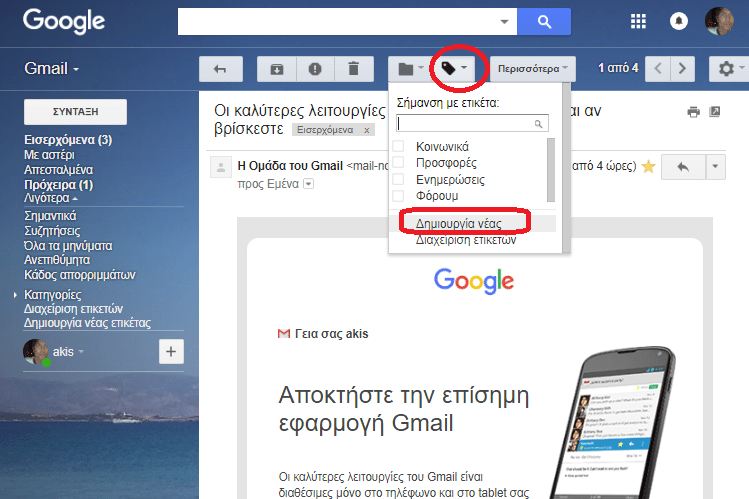
Task: Click the Google logo in header
Action: [x=64, y=21]
